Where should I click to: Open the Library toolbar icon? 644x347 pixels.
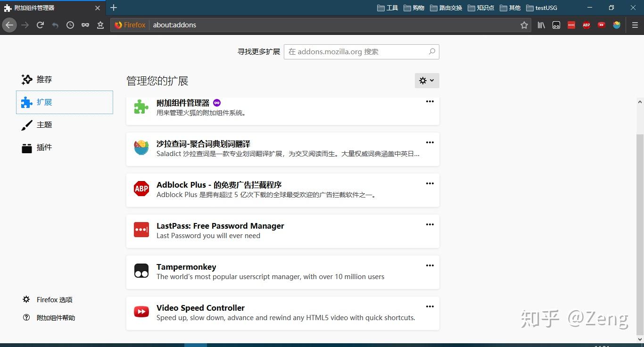(x=541, y=25)
